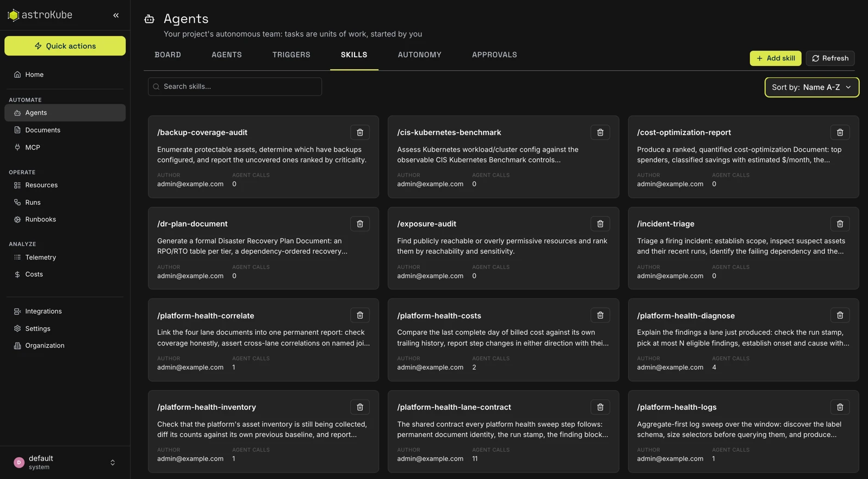Open the Triggers tab

point(291,55)
